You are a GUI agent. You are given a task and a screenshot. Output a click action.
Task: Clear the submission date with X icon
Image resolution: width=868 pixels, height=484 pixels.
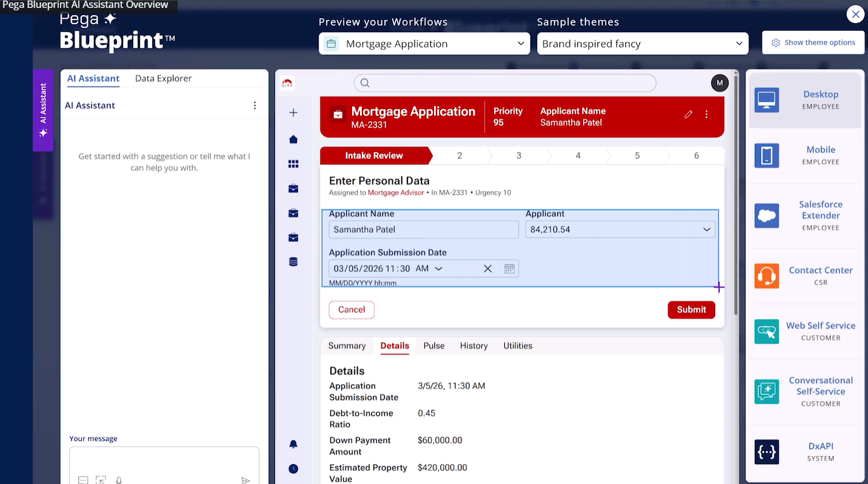[x=487, y=269]
